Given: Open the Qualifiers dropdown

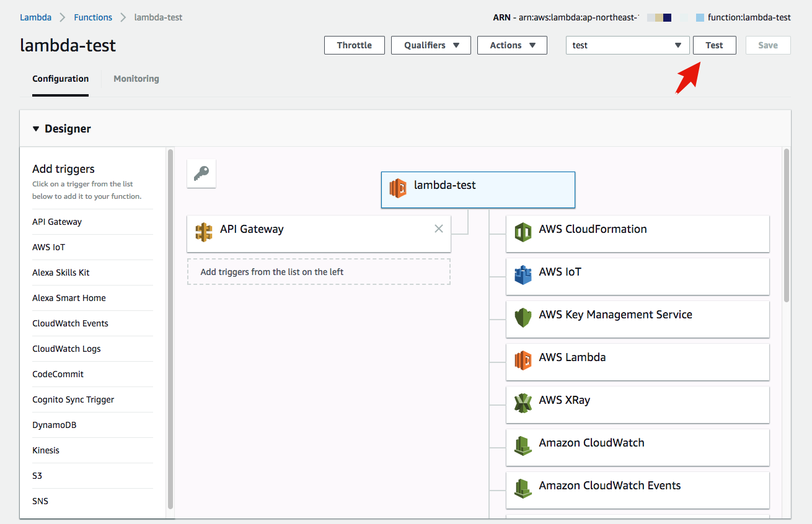Looking at the screenshot, I should coord(431,45).
